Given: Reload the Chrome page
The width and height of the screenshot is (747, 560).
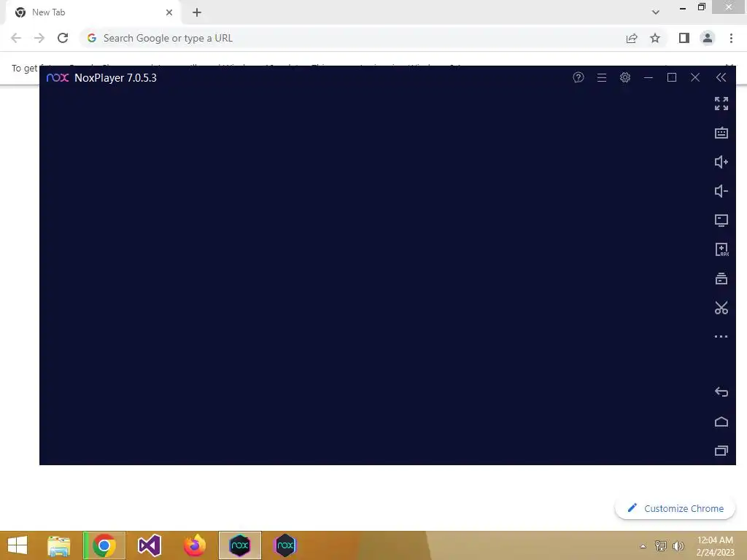Looking at the screenshot, I should coord(63,38).
